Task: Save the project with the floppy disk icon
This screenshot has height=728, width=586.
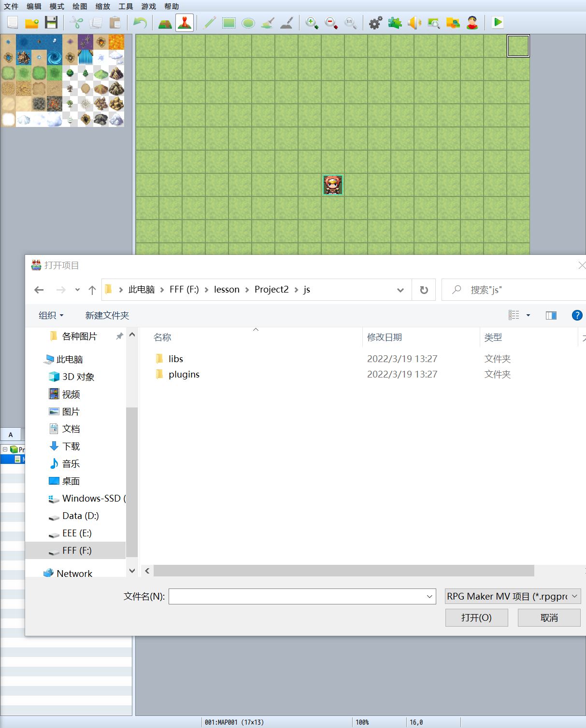Action: click(x=51, y=23)
